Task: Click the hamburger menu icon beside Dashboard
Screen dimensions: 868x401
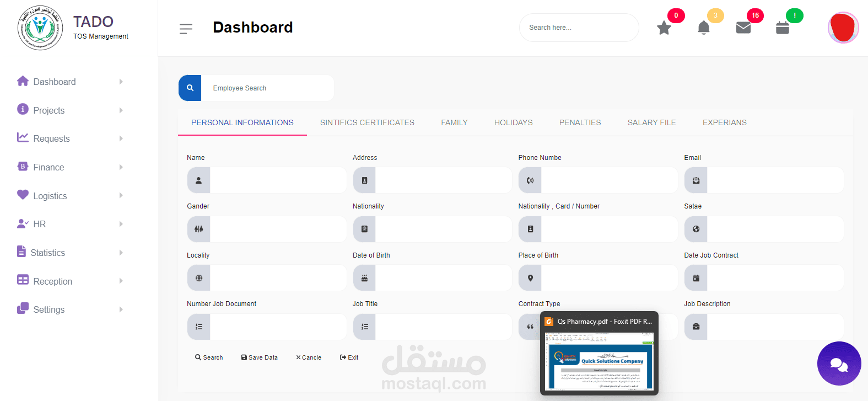Action: click(186, 29)
